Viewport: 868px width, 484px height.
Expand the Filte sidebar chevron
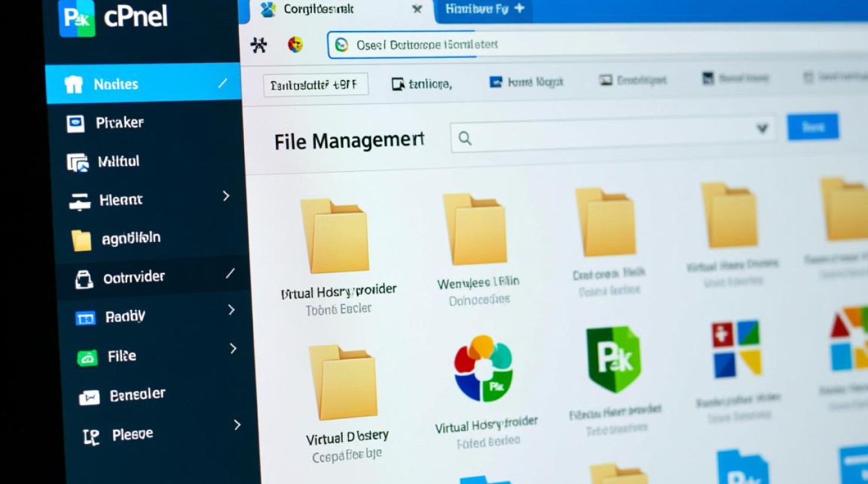(233, 349)
